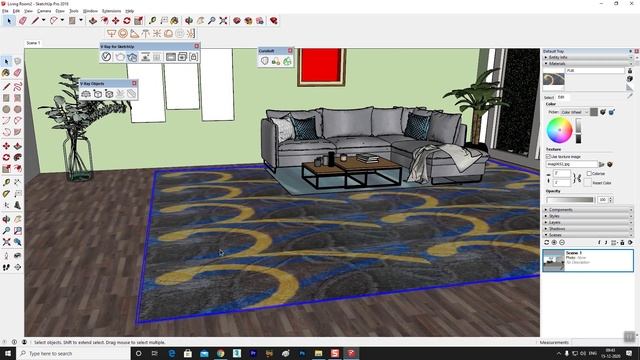Image resolution: width=640 pixels, height=360 pixels.
Task: Expand the Components panel
Action: tap(588, 210)
